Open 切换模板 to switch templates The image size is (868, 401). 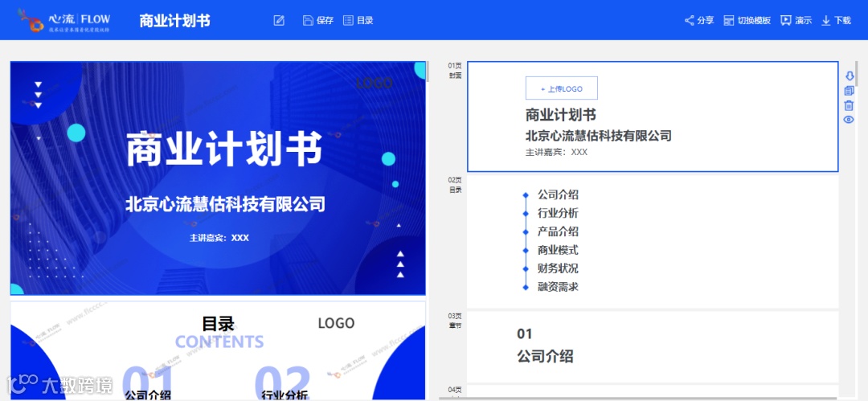747,21
